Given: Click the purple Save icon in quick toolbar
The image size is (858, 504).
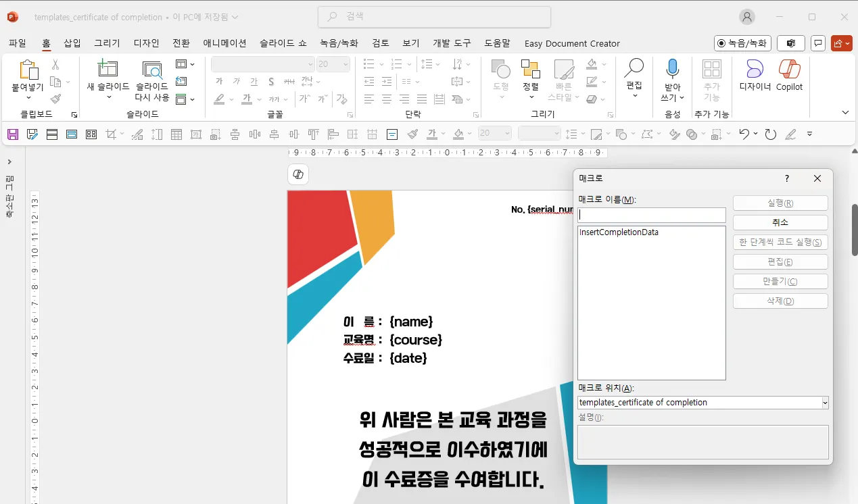Looking at the screenshot, I should tap(13, 134).
